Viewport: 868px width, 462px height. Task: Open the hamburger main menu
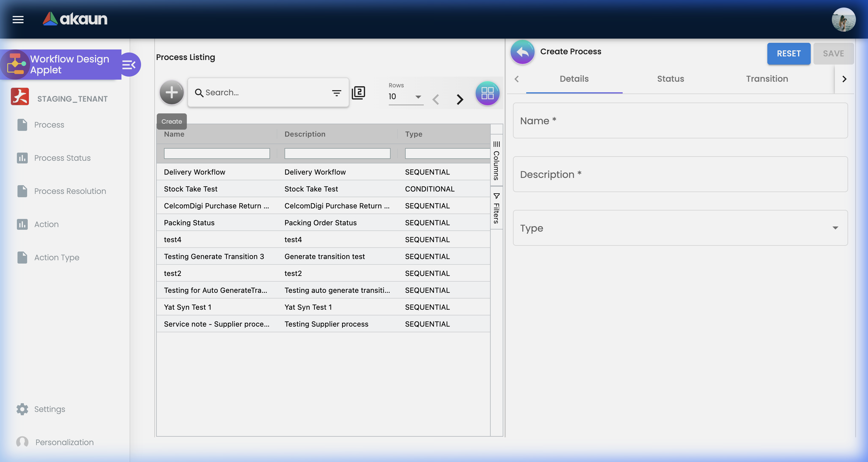[18, 20]
